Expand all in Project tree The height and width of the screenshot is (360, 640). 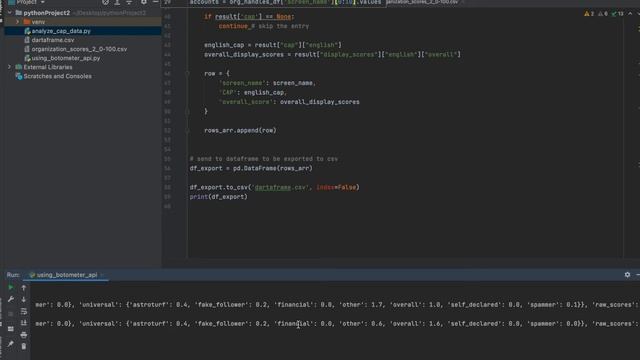point(118,2)
